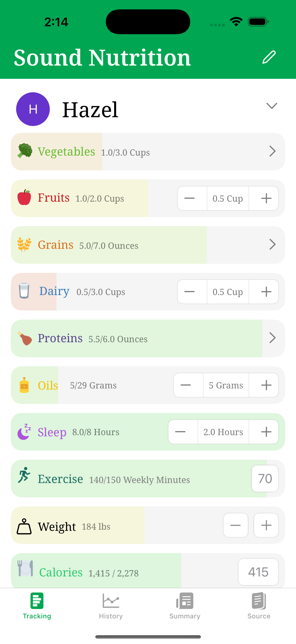Tap the red apple Fruits icon
The height and width of the screenshot is (644, 296).
pos(24,197)
